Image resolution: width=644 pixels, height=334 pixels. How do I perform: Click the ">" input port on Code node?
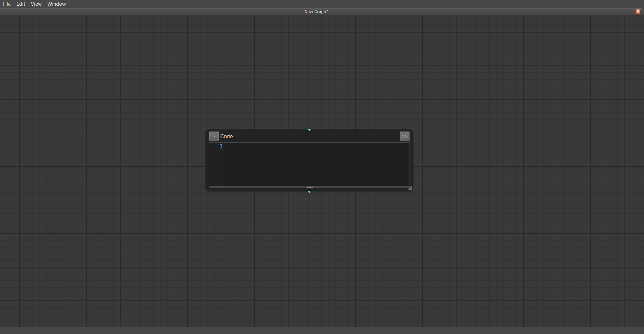coord(214,136)
